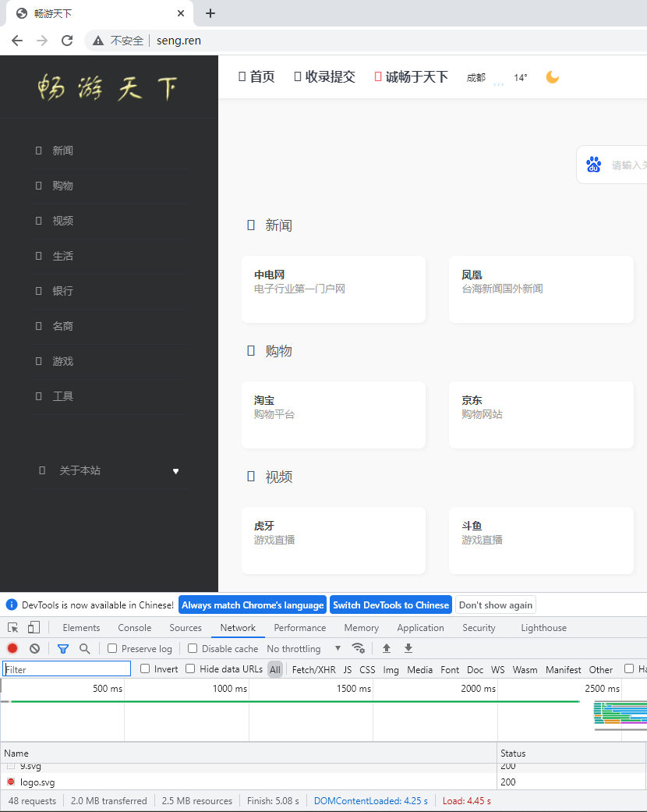Click the Baidu search icon
Screen dimensions: 647x812
593,164
